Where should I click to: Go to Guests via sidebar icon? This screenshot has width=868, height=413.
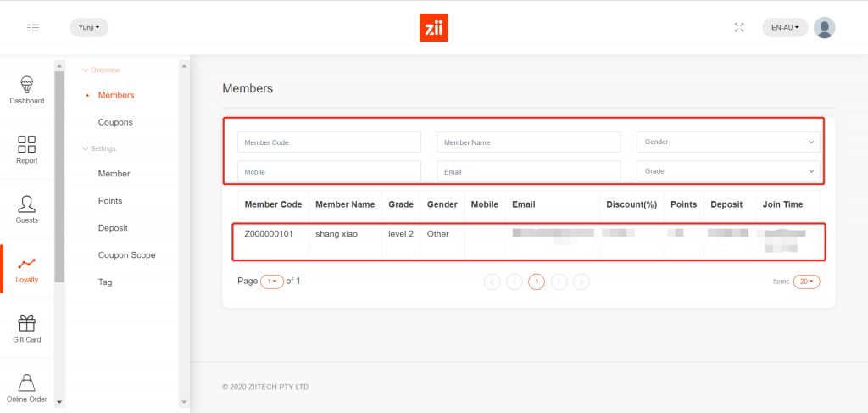(x=27, y=204)
